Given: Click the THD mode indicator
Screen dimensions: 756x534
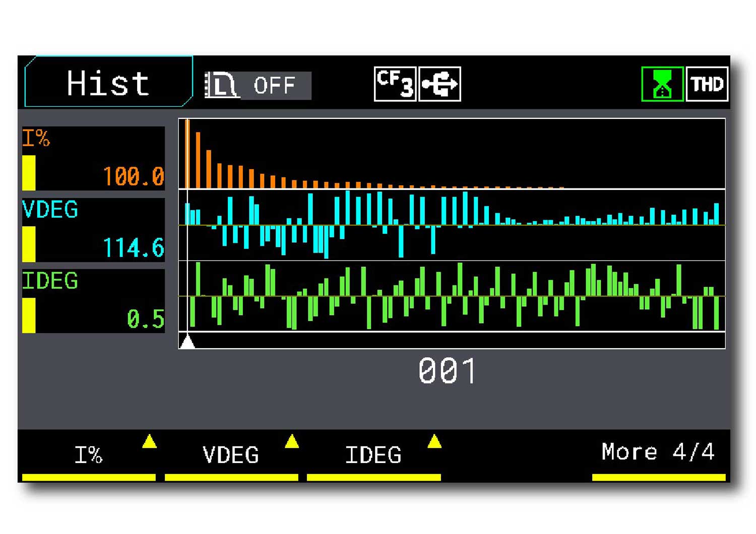Looking at the screenshot, I should [x=707, y=84].
